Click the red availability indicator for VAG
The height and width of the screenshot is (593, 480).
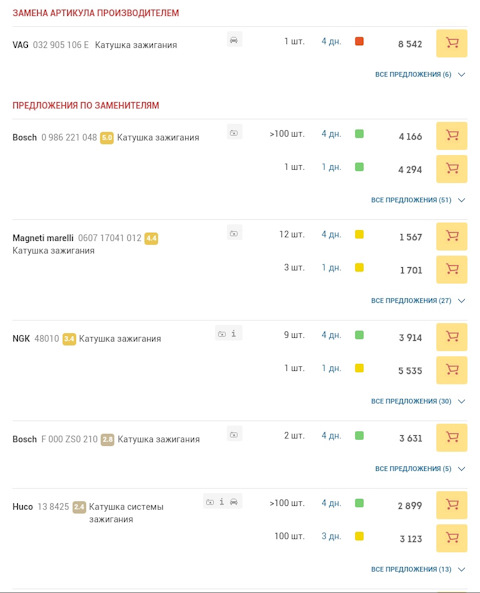[x=359, y=41]
